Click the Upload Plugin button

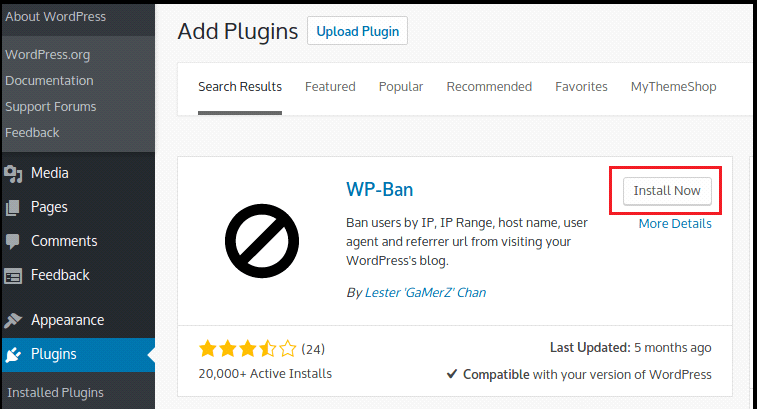[x=357, y=31]
